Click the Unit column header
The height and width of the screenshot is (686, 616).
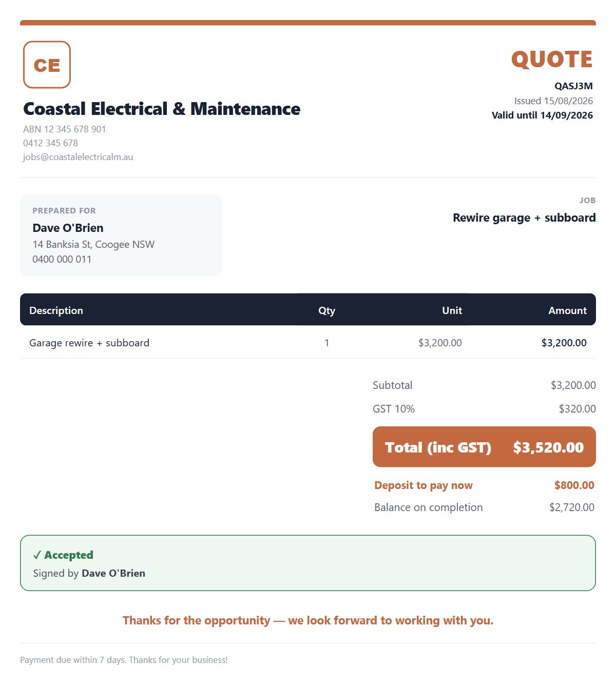click(452, 310)
